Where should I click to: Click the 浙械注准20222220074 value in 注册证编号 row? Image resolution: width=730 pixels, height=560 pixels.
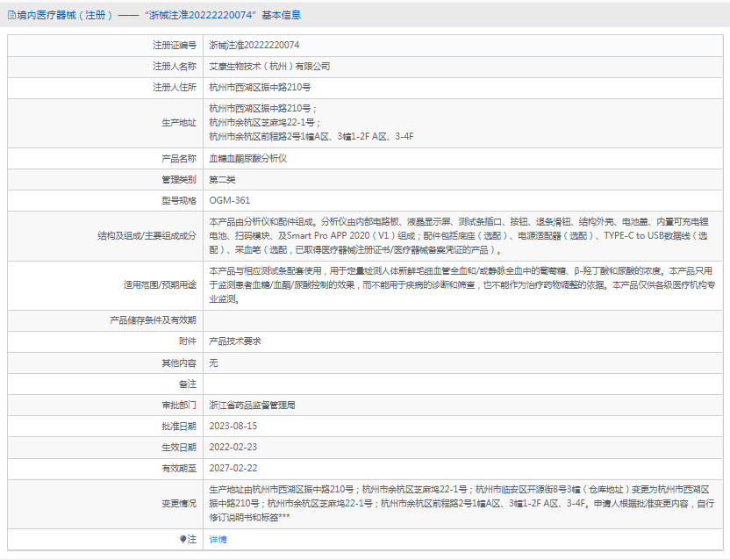point(254,45)
